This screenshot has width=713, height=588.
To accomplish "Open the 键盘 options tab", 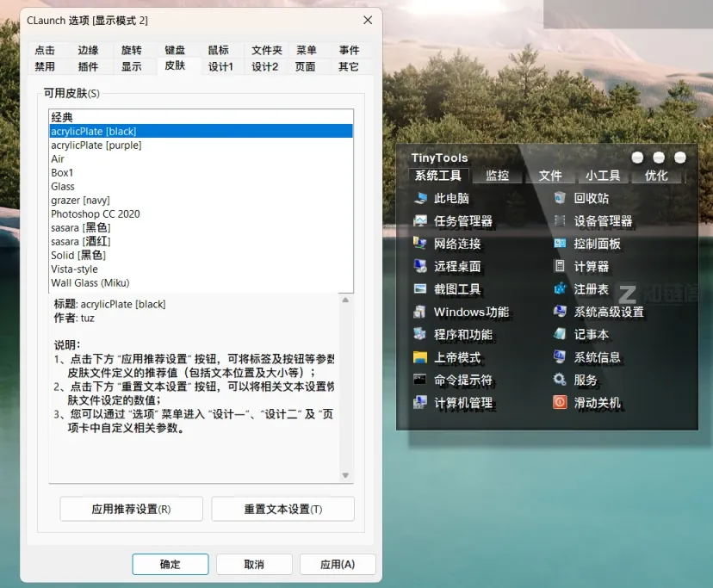I will 175,50.
